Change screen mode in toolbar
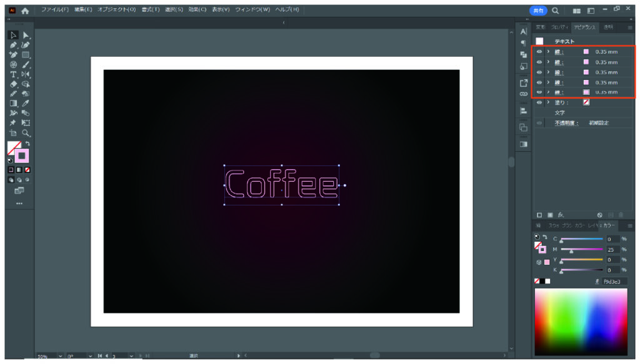The image size is (640, 364). (x=19, y=191)
